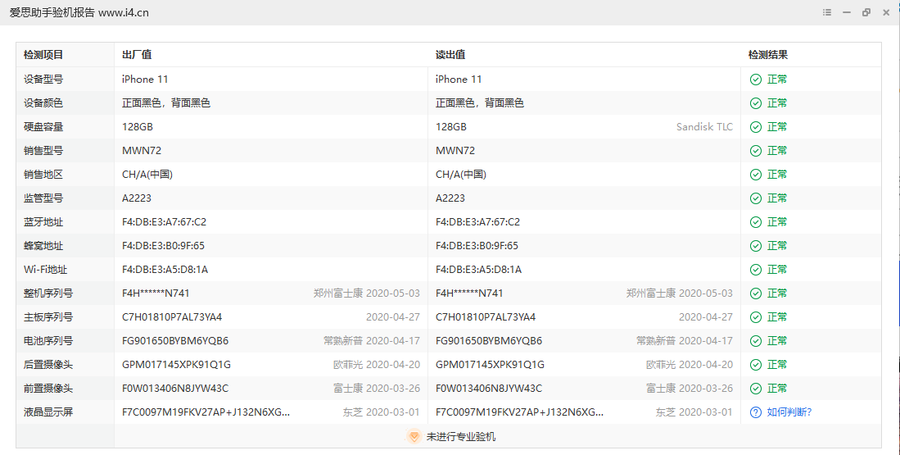Click the green check icon for 销售地区
This screenshot has width=900, height=455.
756,174
